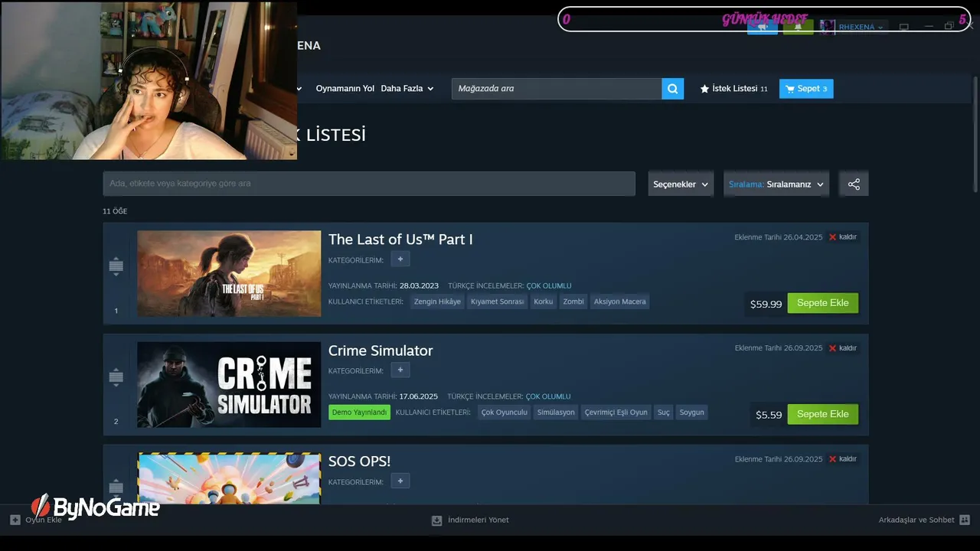Click the drag handle for The Last of Us

coord(116,266)
